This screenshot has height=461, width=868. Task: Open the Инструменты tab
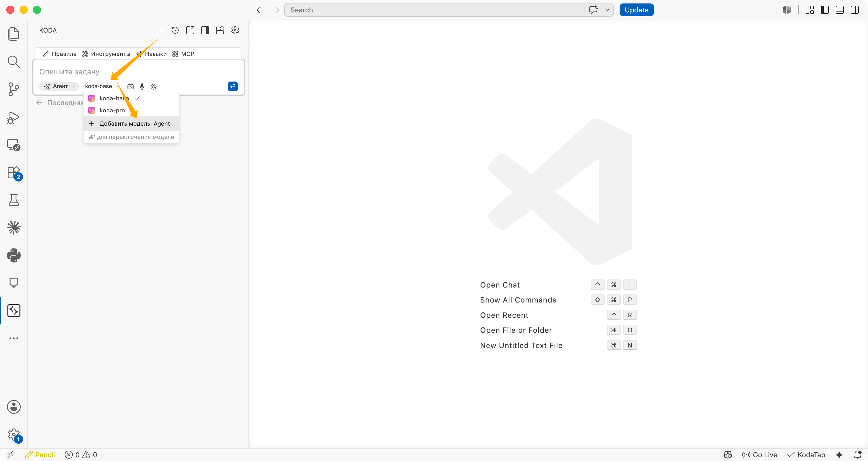(106, 54)
